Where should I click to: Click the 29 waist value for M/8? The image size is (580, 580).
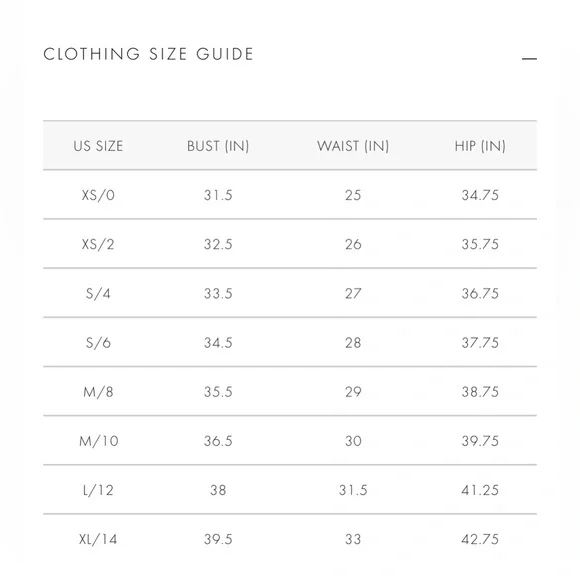pos(353,392)
